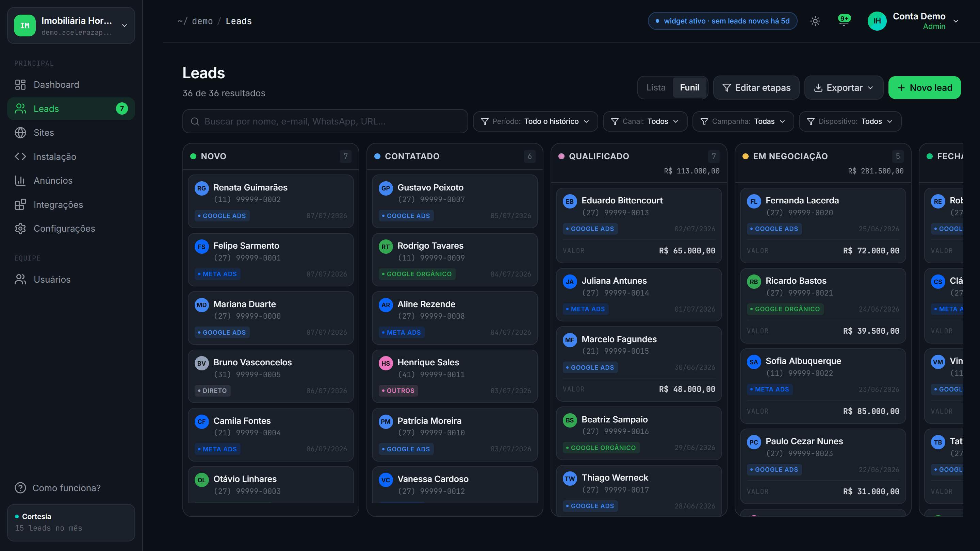Click the Integrações blocks icon
This screenshot has height=551, width=980.
pos(20,204)
